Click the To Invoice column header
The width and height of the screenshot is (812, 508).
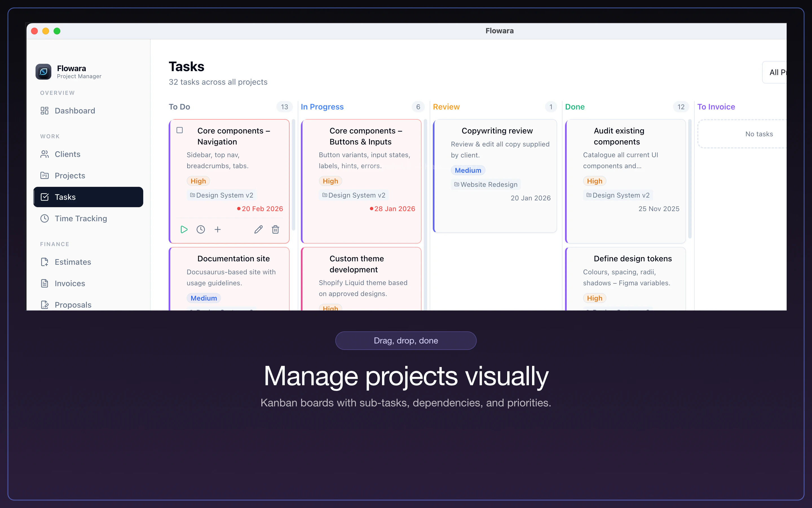(x=716, y=107)
